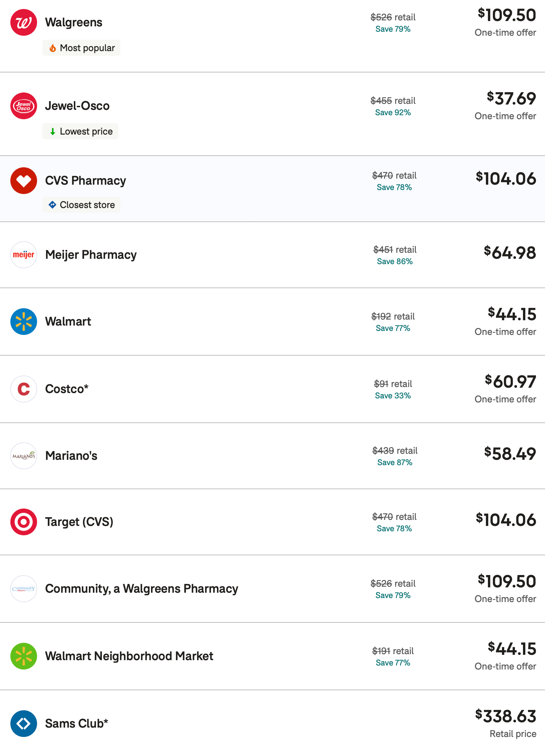Image resolution: width=545 pixels, height=756 pixels.
Task: Click the Closest store badge
Action: [x=81, y=205]
